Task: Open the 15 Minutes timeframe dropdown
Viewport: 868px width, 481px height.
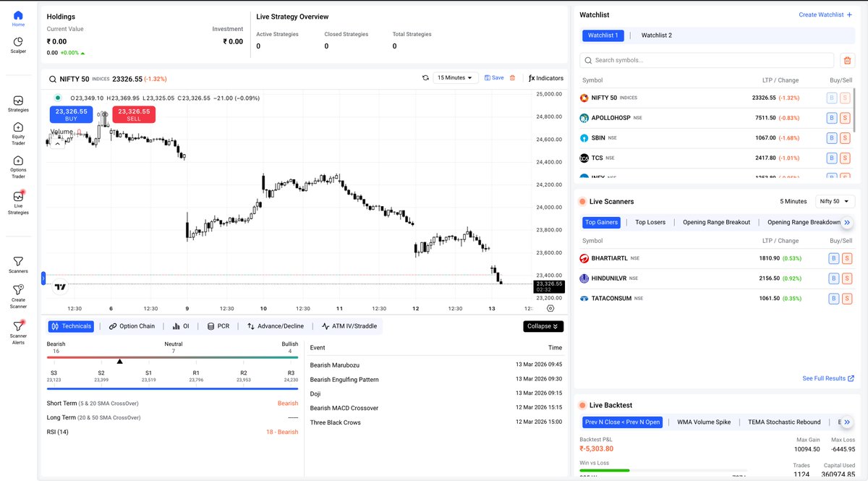Action: tap(456, 77)
